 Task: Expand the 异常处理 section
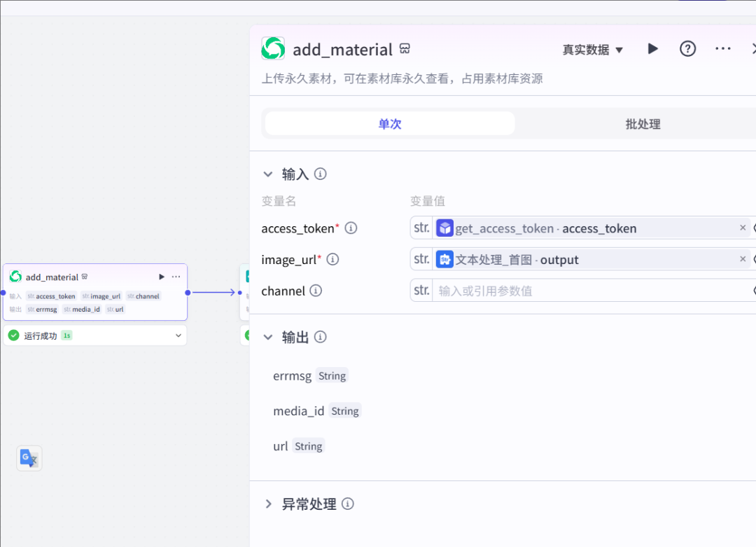click(x=268, y=504)
